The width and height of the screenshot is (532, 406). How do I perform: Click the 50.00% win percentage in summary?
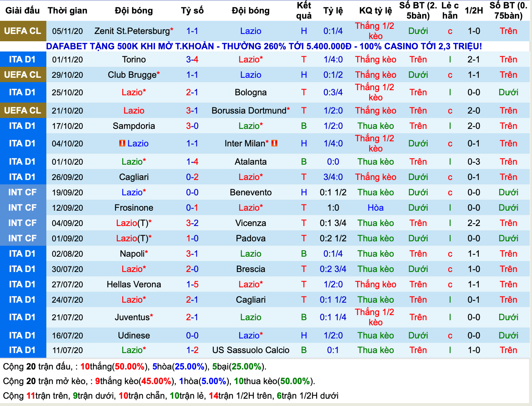pos(130,367)
